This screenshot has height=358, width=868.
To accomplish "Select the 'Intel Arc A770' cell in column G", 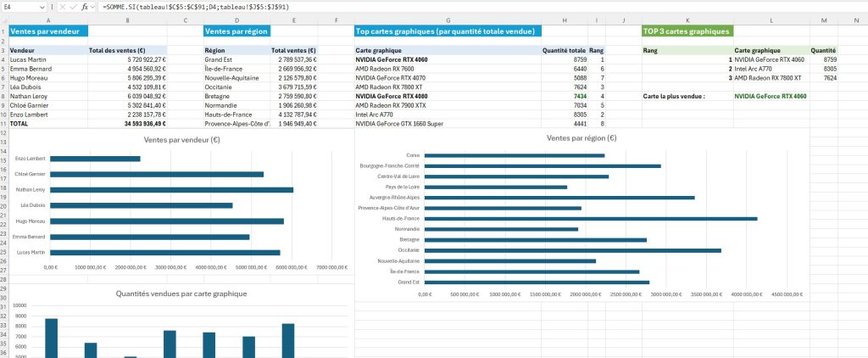I will click(x=448, y=115).
